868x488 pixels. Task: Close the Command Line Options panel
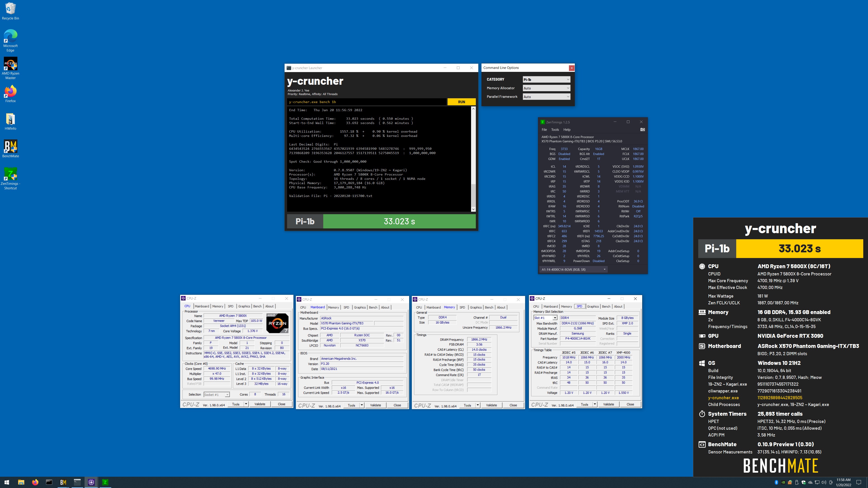[x=571, y=68]
